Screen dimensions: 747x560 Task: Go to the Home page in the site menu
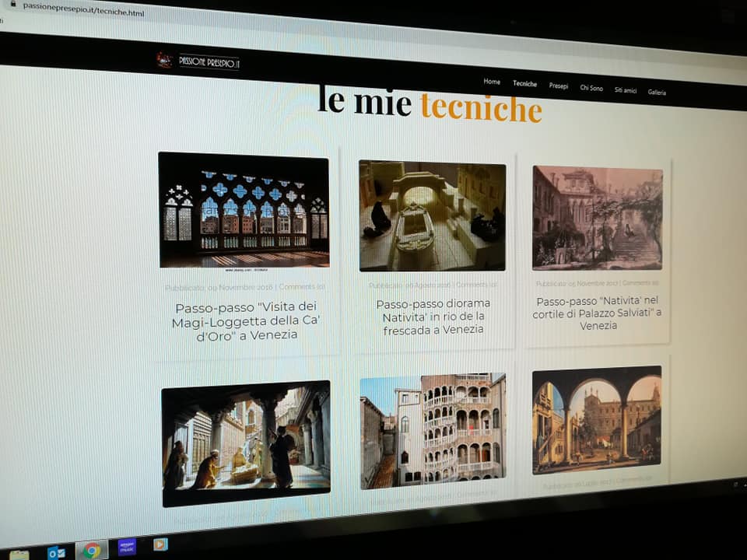[492, 82]
